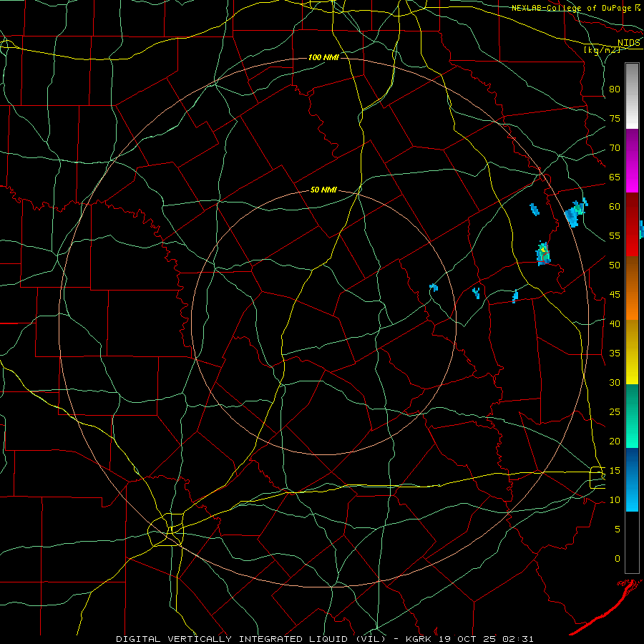
Task: Click the 10 value on the VIL scale
Action: click(615, 500)
